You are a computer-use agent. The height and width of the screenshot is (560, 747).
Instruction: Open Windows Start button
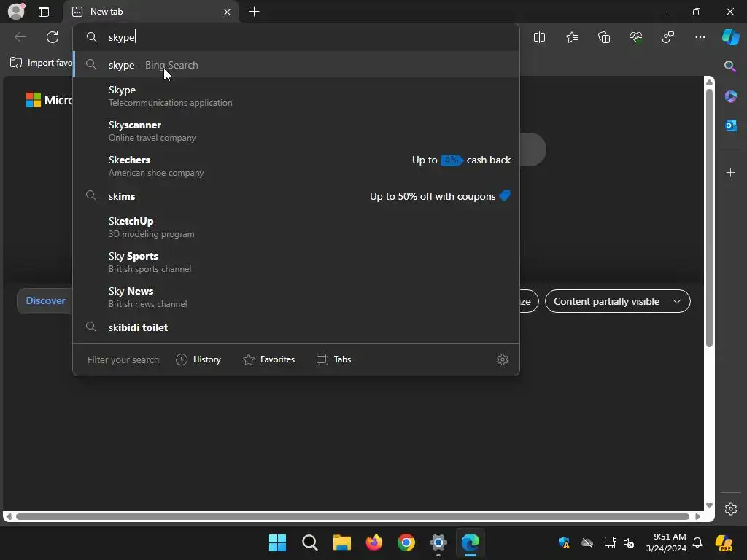(277, 542)
